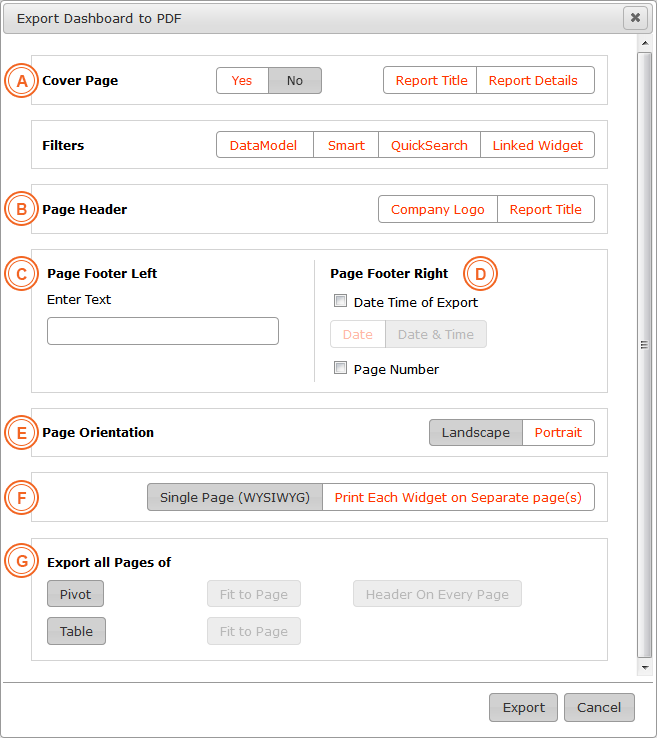The image size is (657, 738).
Task: Check the Date Time of Export box
Action: coord(341,301)
